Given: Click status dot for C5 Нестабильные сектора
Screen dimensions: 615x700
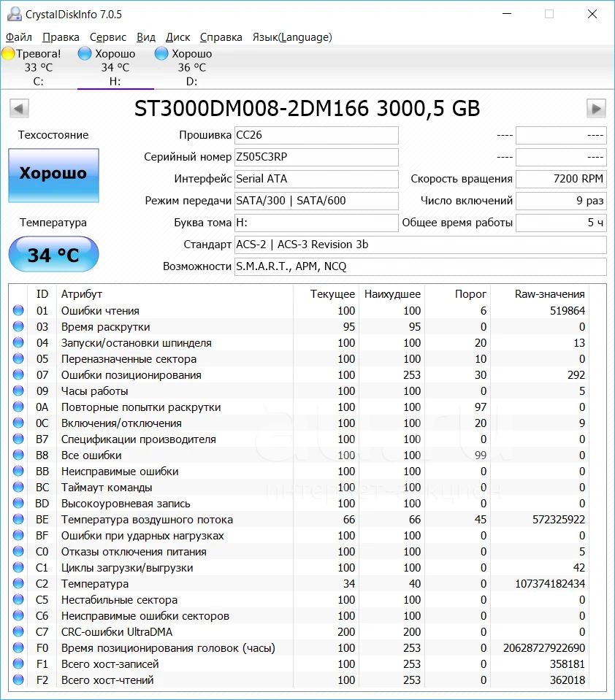Looking at the screenshot, I should 18,599.
